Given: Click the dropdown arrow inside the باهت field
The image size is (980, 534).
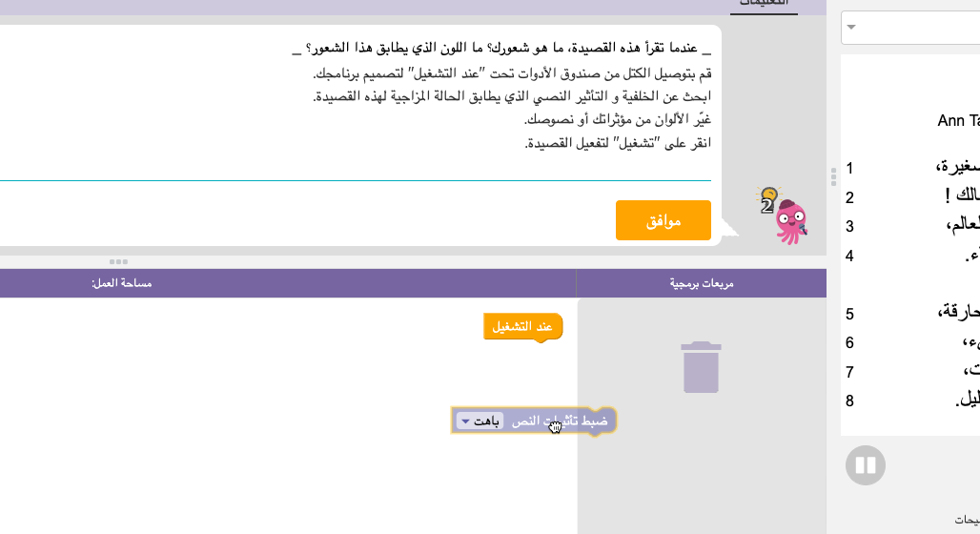Looking at the screenshot, I should coord(465,422).
